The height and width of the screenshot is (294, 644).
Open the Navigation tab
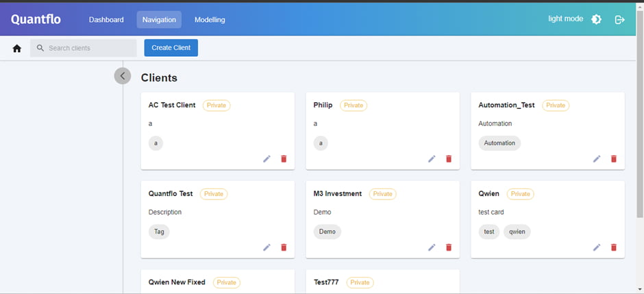159,20
